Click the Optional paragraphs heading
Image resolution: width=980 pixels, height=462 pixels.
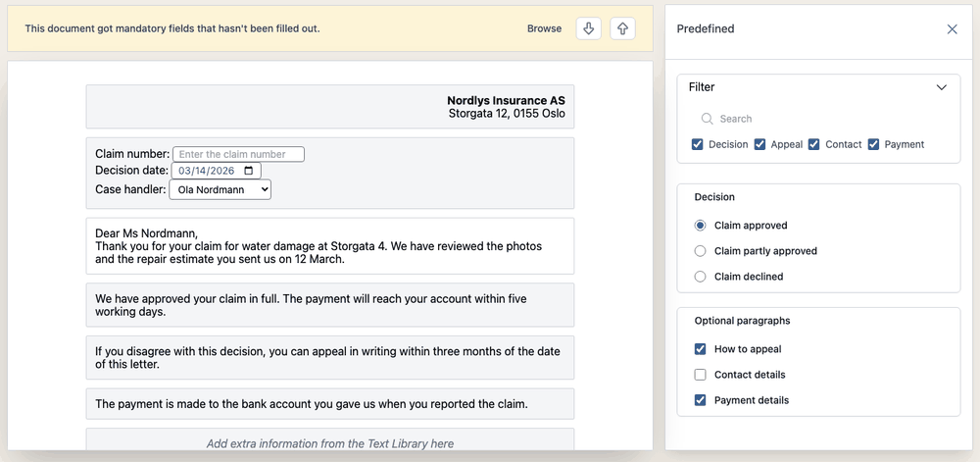click(x=743, y=321)
